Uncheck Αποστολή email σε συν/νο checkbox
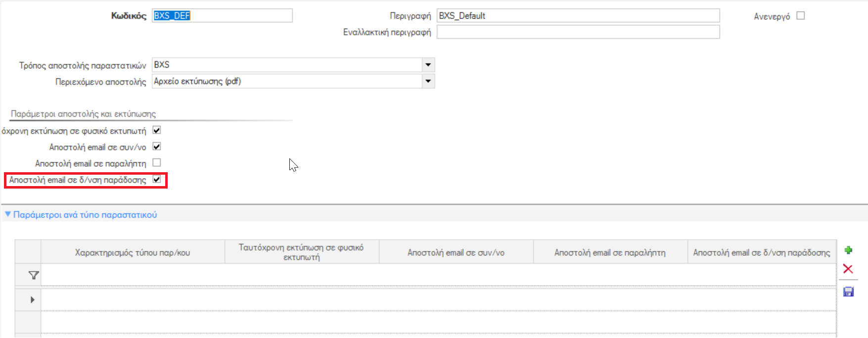Screen dimensions: 868x338 tap(157, 146)
